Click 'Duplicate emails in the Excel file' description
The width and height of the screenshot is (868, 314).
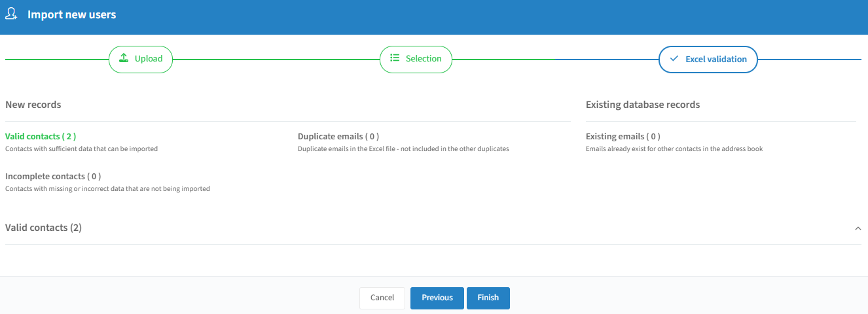pos(403,149)
